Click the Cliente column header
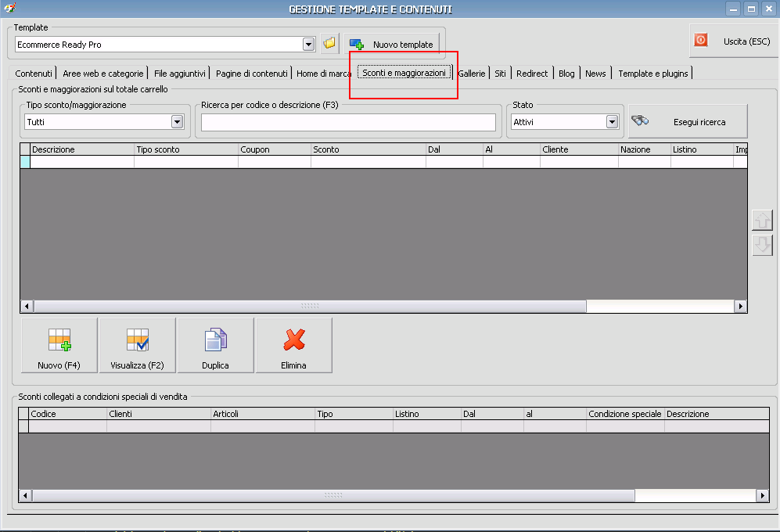The width and height of the screenshot is (780, 532). (x=580, y=149)
